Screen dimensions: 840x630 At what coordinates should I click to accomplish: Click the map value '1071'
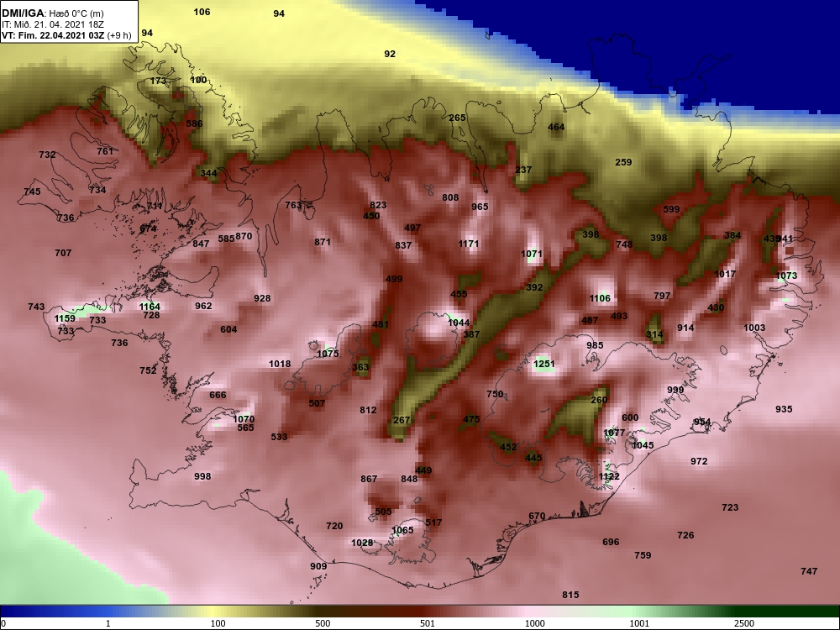pyautogui.click(x=532, y=254)
